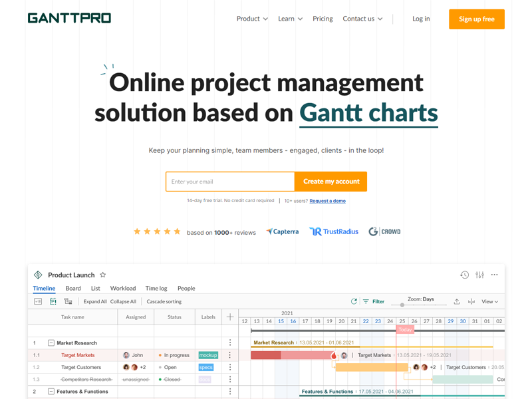
Task: Select the Target Markets task
Action: click(x=78, y=355)
